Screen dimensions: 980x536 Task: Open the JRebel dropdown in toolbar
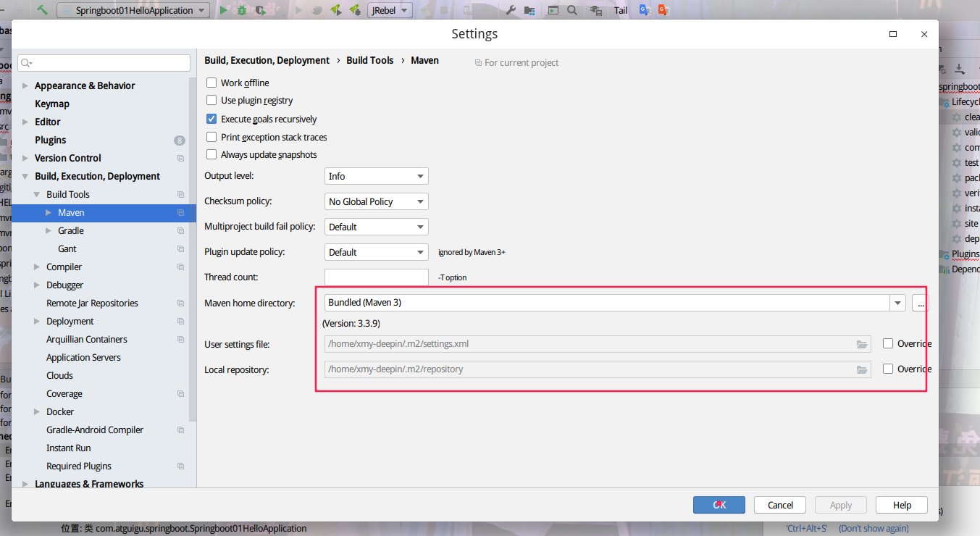coord(390,10)
